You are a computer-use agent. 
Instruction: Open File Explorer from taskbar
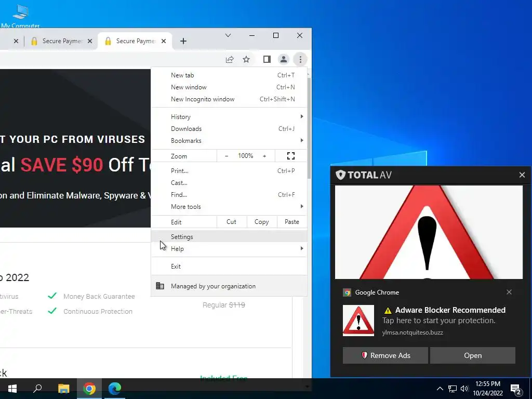pyautogui.click(x=63, y=389)
